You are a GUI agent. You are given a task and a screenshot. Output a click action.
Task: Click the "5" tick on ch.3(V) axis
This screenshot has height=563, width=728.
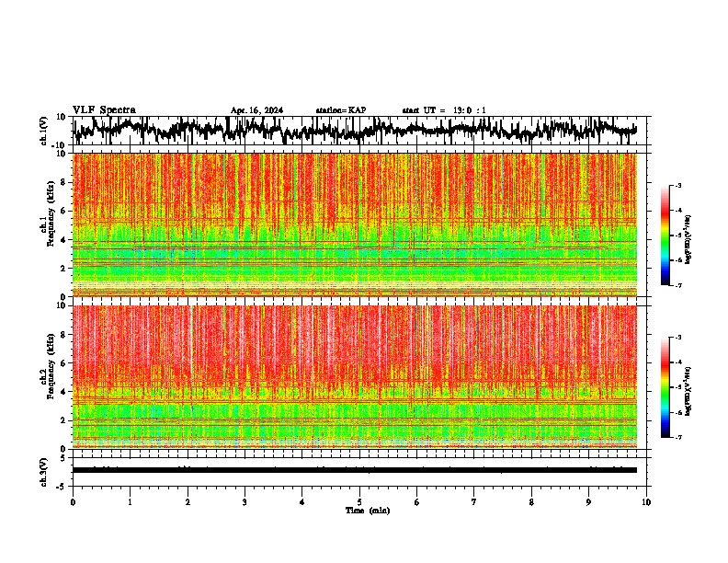coord(63,458)
